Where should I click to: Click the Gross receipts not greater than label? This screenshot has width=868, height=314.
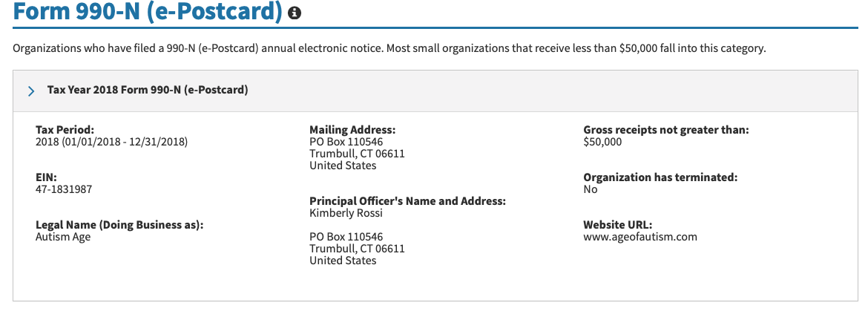(665, 130)
